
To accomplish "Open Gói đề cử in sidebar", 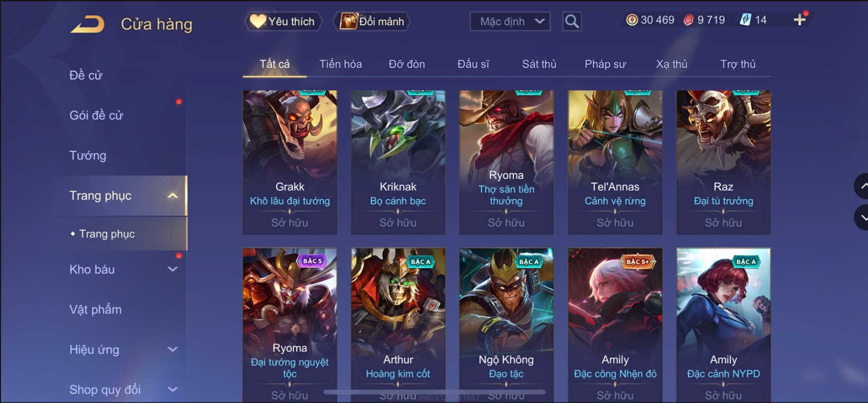I will coord(96,116).
